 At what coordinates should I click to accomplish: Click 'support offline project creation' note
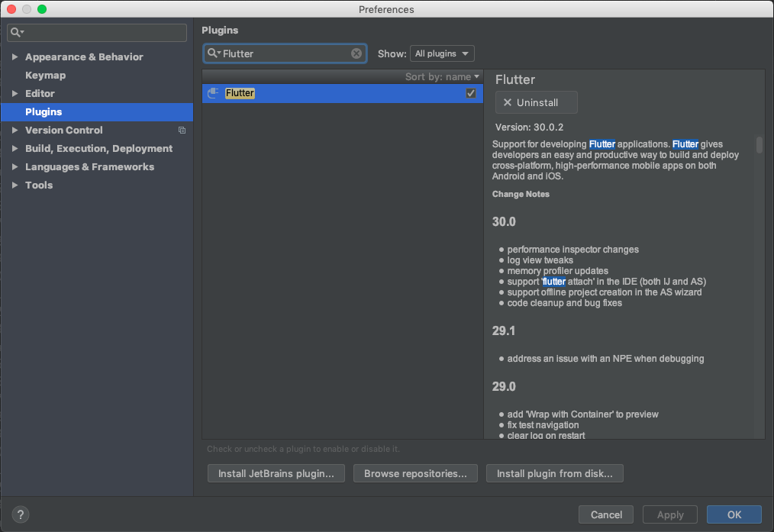click(x=605, y=292)
